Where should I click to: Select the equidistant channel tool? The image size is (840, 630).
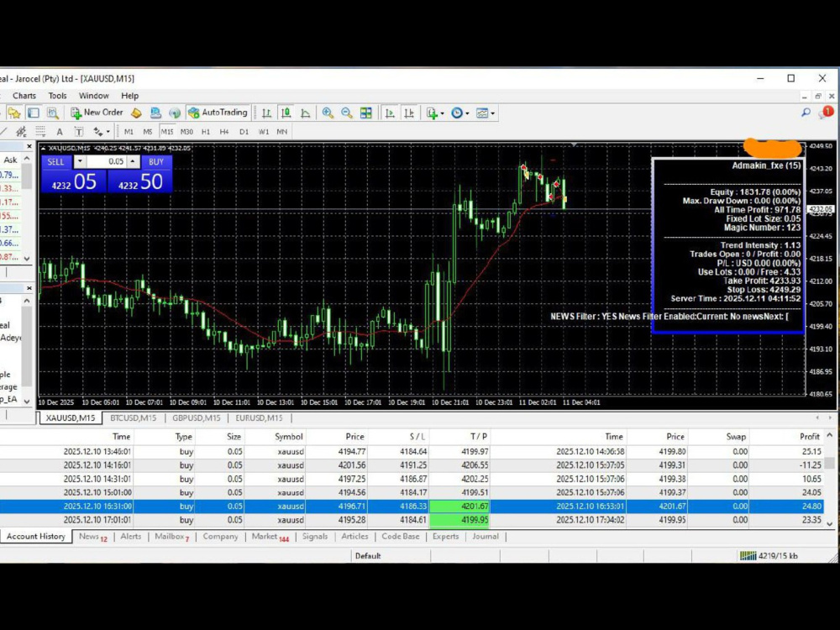tap(21, 131)
